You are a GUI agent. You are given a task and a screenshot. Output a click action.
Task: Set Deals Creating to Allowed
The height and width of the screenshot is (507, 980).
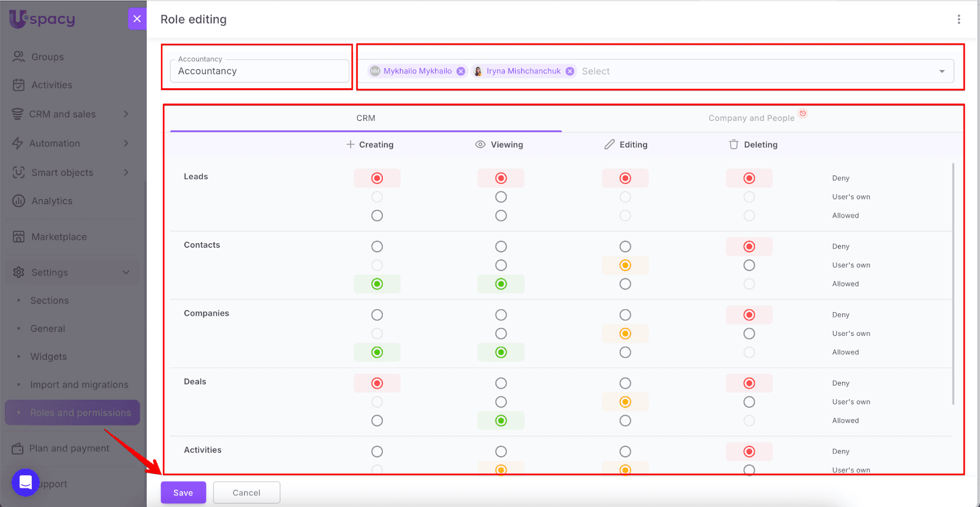coord(377,421)
